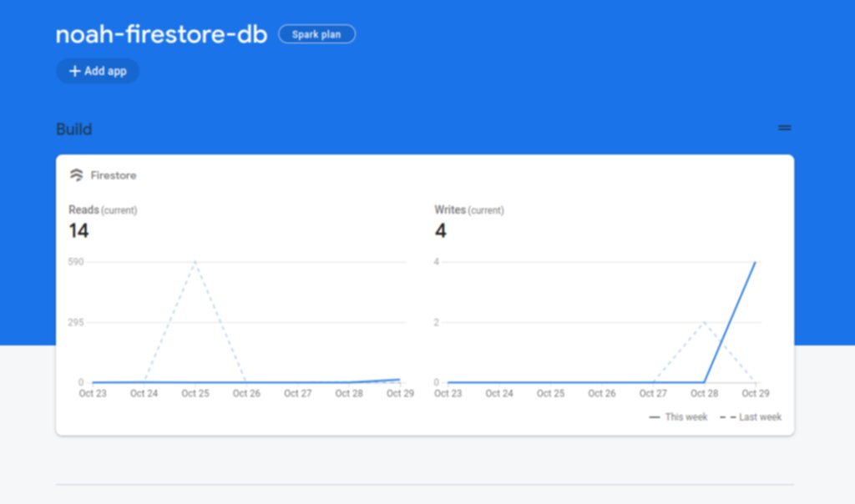This screenshot has width=855, height=504.
Task: Click the Oct 23 label under the Reads chart
Action: tap(92, 392)
